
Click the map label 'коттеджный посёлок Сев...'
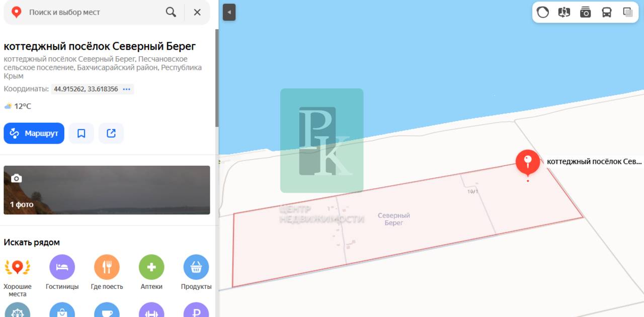coord(594,162)
